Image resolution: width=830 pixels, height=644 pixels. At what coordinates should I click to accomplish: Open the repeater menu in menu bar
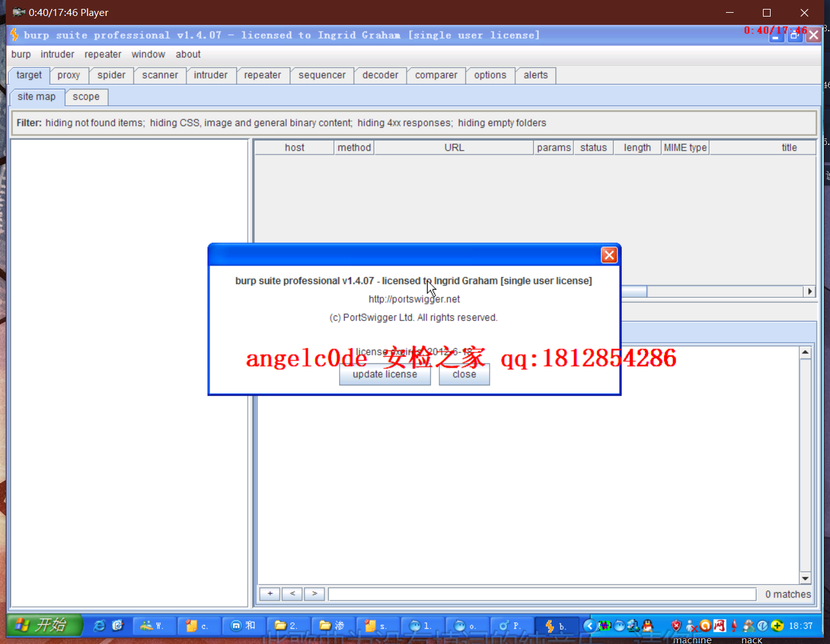coord(103,54)
